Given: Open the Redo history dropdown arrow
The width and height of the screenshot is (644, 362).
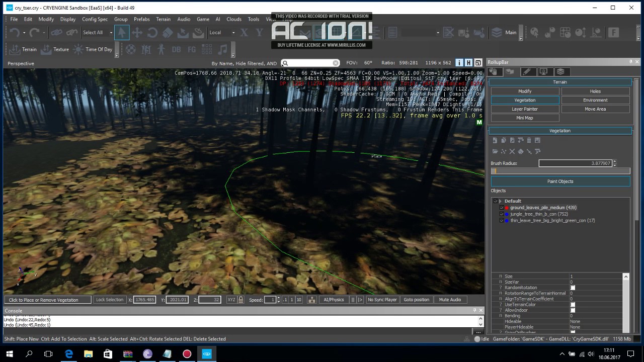Looking at the screenshot, I should point(44,33).
